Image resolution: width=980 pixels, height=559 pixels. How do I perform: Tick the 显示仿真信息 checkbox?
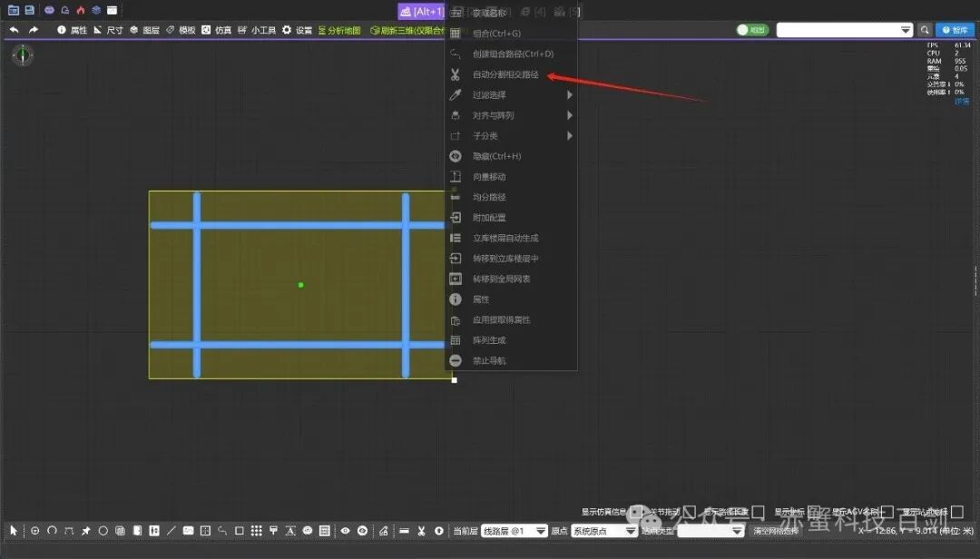tap(634, 512)
